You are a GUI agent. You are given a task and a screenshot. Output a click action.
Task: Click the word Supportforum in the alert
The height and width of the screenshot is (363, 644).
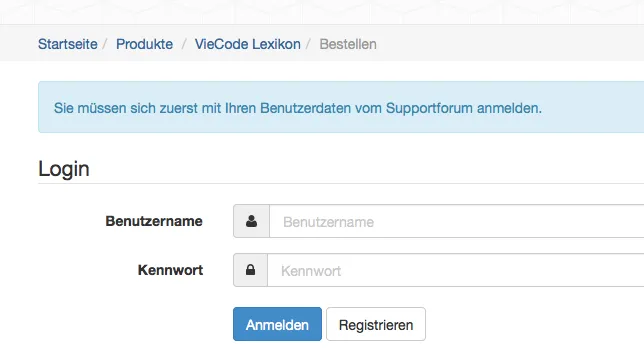tap(429, 108)
